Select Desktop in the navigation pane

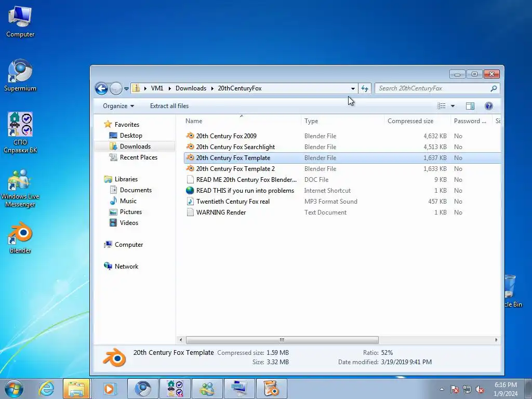point(130,136)
